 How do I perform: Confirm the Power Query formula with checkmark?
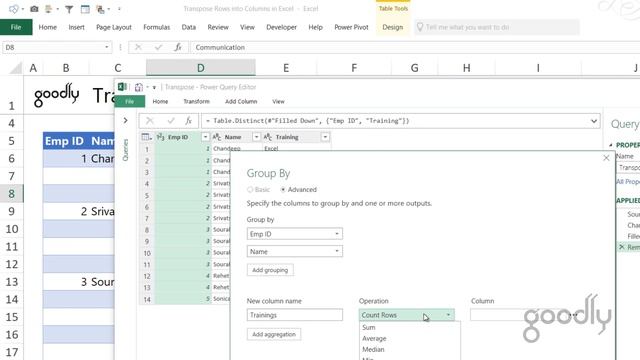click(171, 120)
